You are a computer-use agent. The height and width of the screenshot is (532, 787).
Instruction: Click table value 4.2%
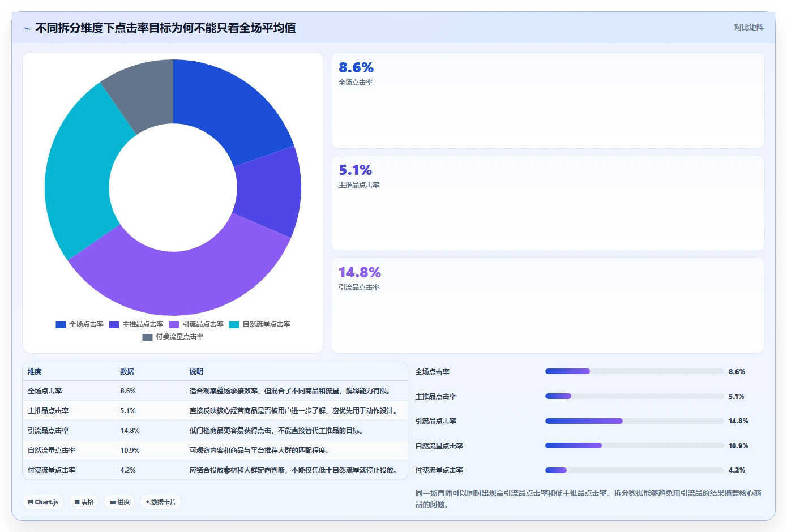[128, 470]
